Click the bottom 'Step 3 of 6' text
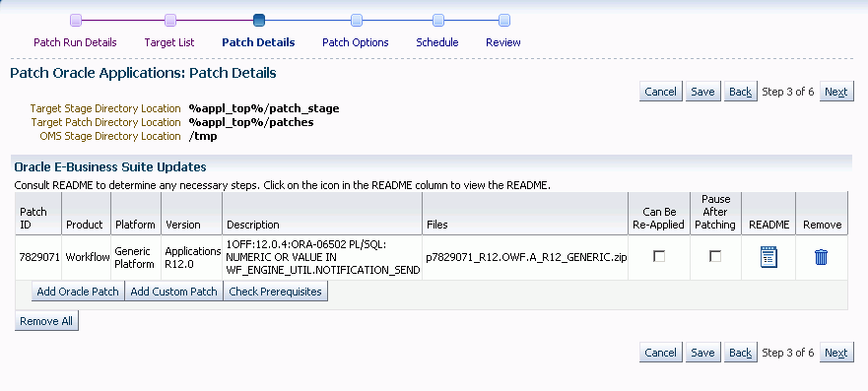This screenshot has height=391, width=868. click(788, 353)
